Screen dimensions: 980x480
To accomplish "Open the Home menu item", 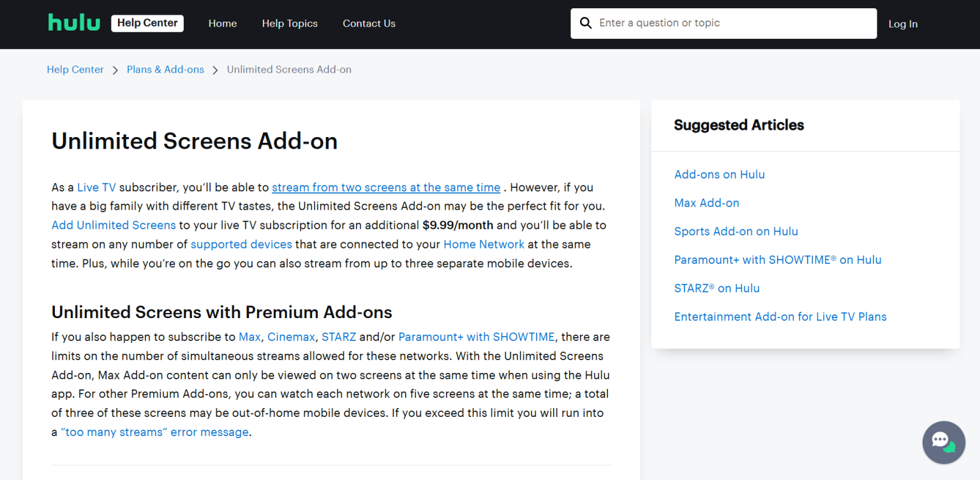I will click(223, 24).
